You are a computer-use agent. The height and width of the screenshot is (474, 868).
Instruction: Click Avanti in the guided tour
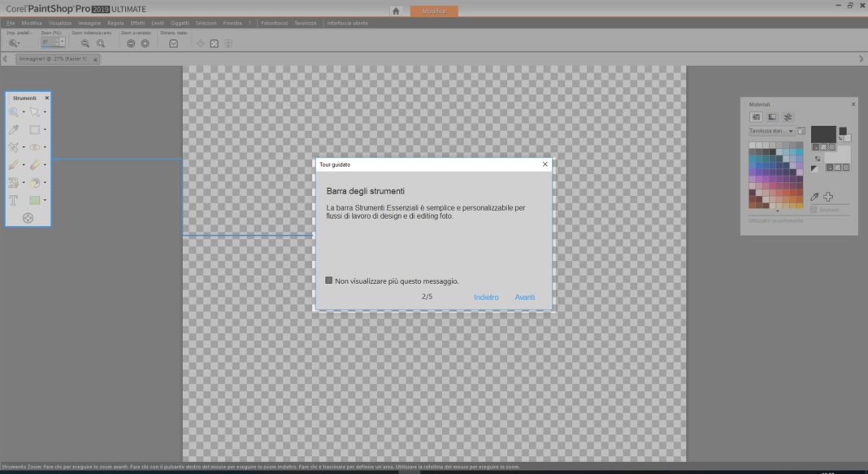(524, 298)
